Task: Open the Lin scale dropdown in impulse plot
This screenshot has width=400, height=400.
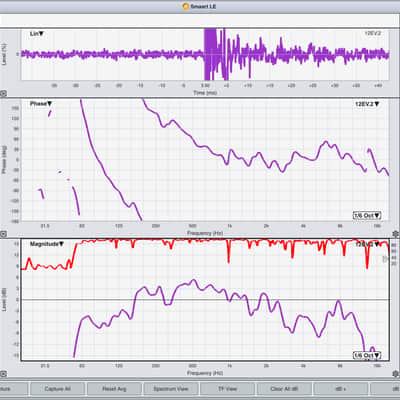Action: click(37, 34)
